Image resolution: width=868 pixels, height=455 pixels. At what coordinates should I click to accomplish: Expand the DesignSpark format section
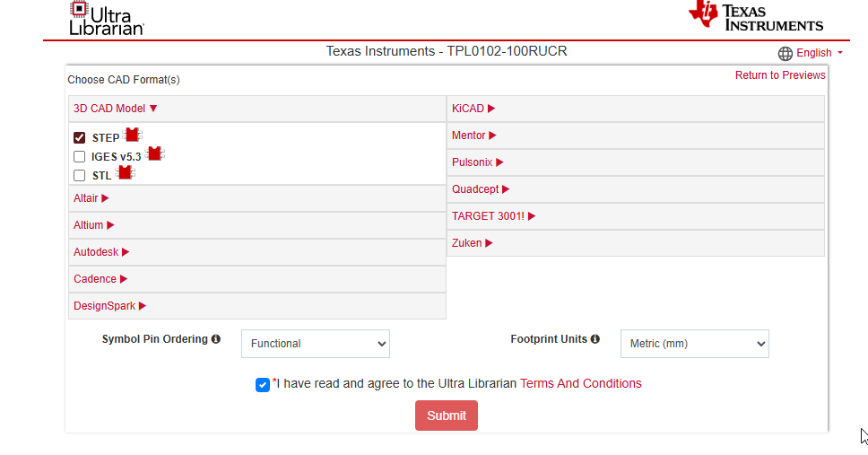[257, 306]
